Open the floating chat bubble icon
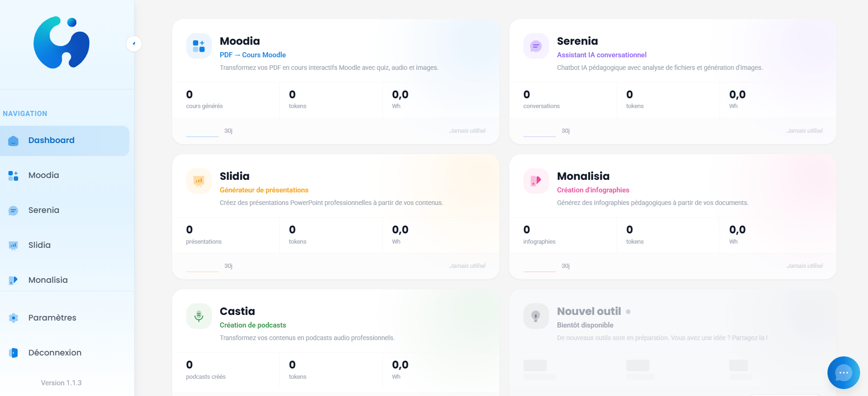The image size is (868, 396). (x=843, y=373)
